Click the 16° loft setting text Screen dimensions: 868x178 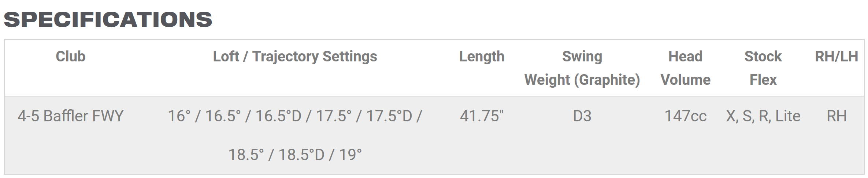click(x=179, y=116)
